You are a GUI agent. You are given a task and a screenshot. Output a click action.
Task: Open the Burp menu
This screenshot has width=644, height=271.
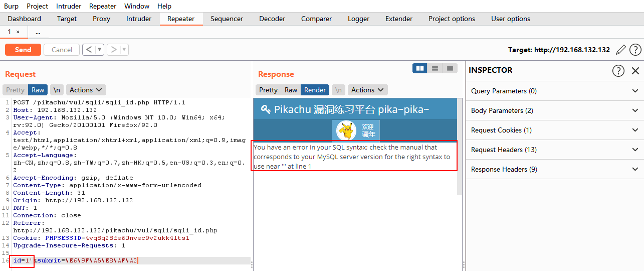click(x=11, y=6)
